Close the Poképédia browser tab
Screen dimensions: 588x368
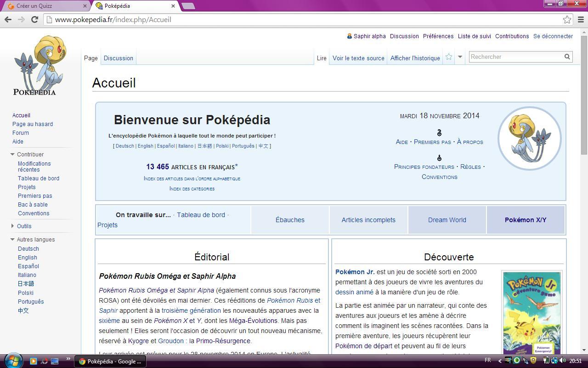173,6
